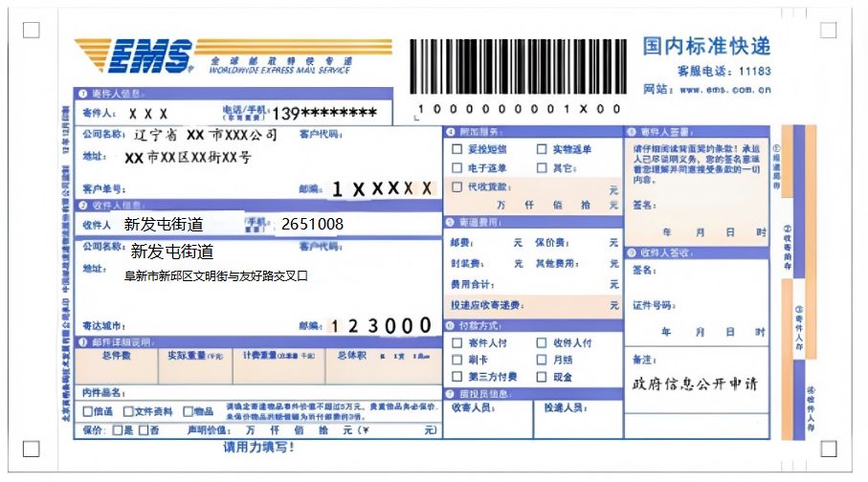Click the 请用力填写! note
This screenshot has width=868, height=482.
tap(258, 448)
